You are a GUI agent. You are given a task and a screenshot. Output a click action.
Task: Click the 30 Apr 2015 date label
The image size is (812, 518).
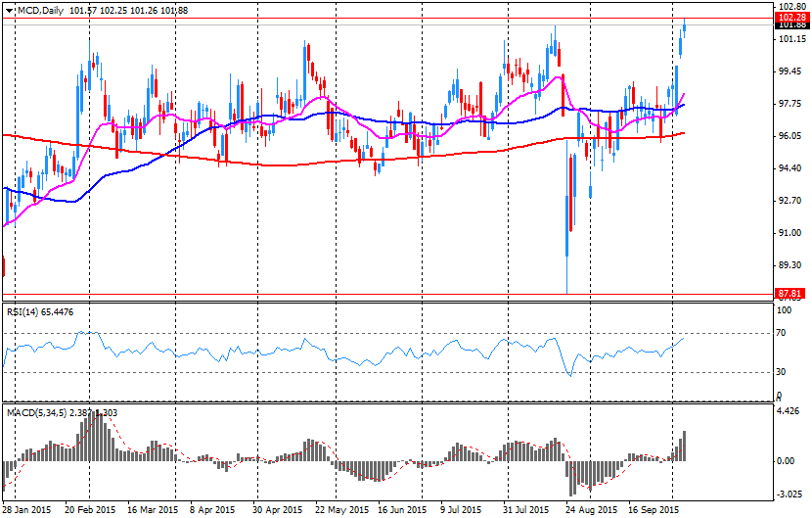pos(278,510)
